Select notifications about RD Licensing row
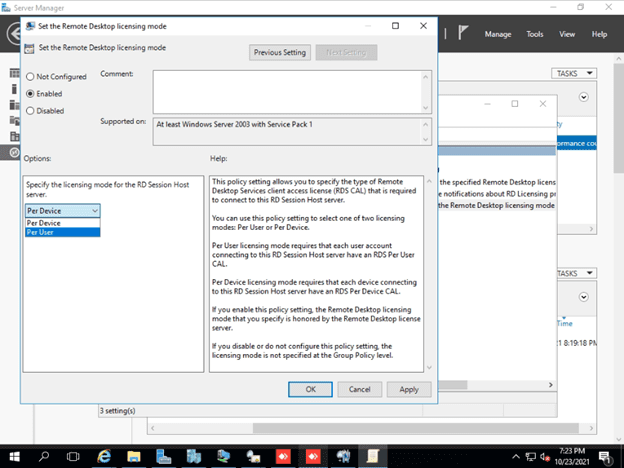Image resolution: width=624 pixels, height=468 pixels. click(497, 194)
